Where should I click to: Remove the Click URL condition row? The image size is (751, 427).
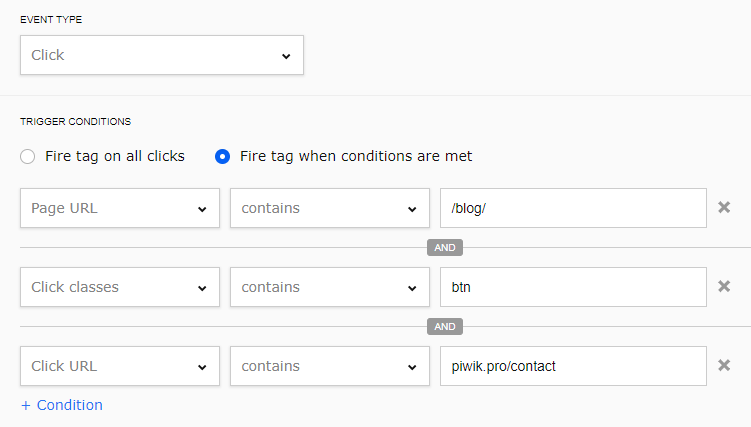725,366
